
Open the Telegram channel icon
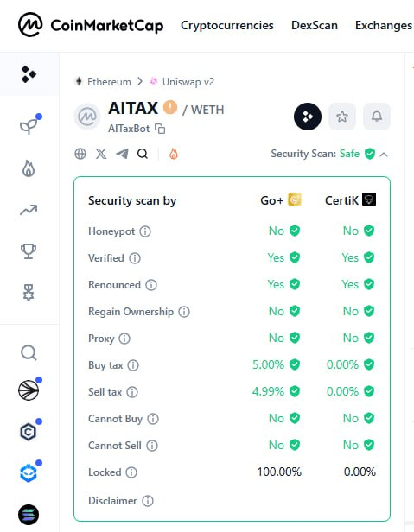click(x=122, y=154)
